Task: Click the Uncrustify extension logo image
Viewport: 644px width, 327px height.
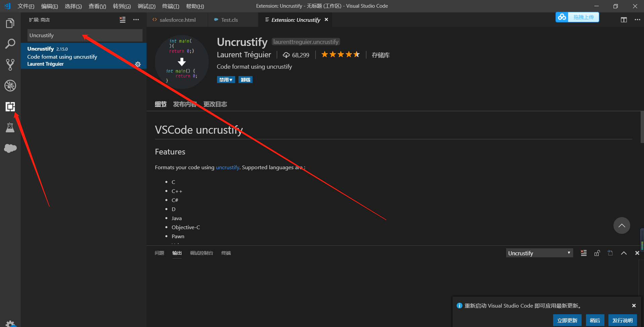Action: click(182, 62)
